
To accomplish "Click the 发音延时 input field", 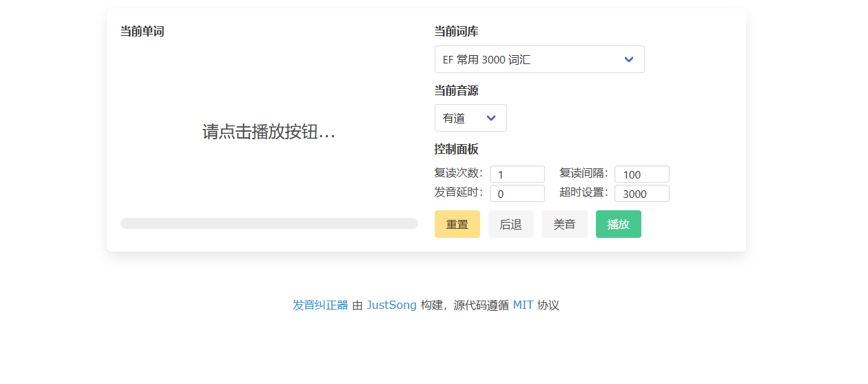I will point(517,194).
